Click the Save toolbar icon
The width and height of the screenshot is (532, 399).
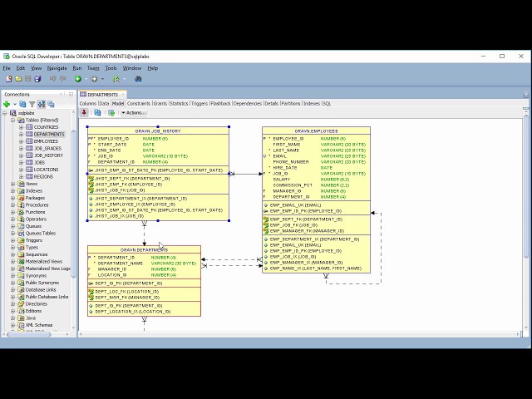tap(27, 79)
